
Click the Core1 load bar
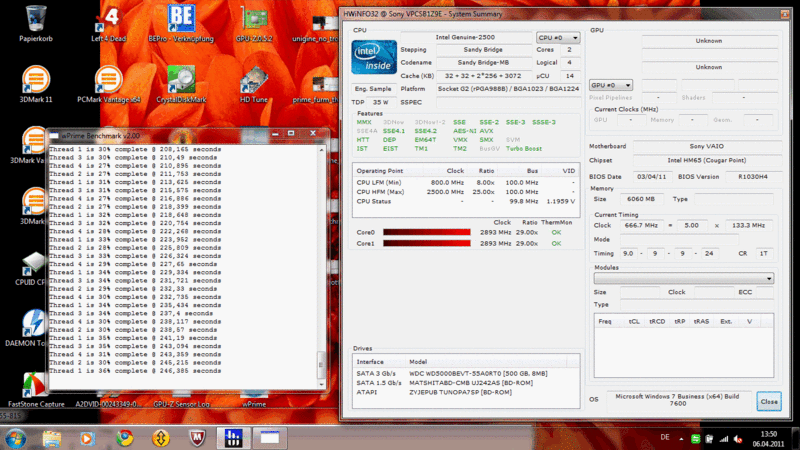[x=427, y=243]
